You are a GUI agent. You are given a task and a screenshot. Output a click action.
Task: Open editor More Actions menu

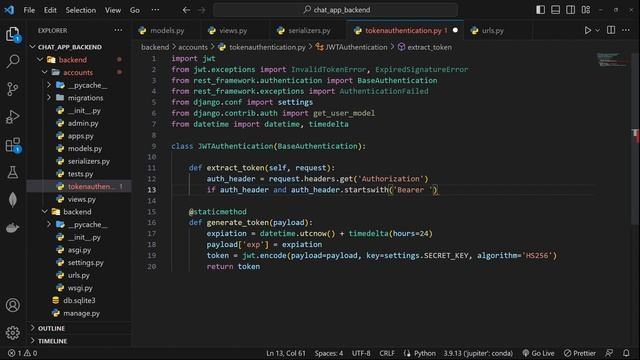626,30
